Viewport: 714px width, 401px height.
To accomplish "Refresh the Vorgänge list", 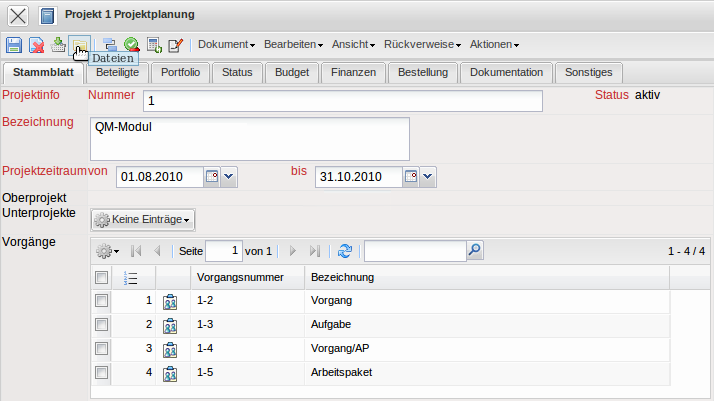I will tap(345, 251).
